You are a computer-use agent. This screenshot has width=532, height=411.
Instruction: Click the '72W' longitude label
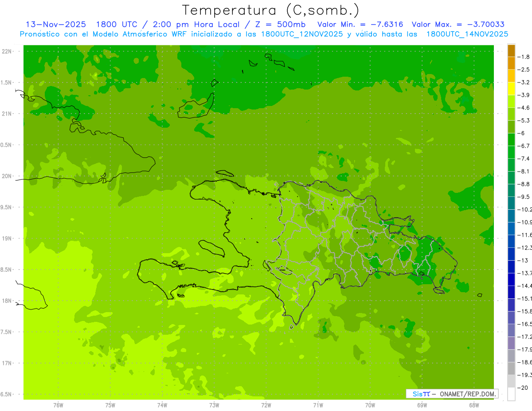pos(266,405)
